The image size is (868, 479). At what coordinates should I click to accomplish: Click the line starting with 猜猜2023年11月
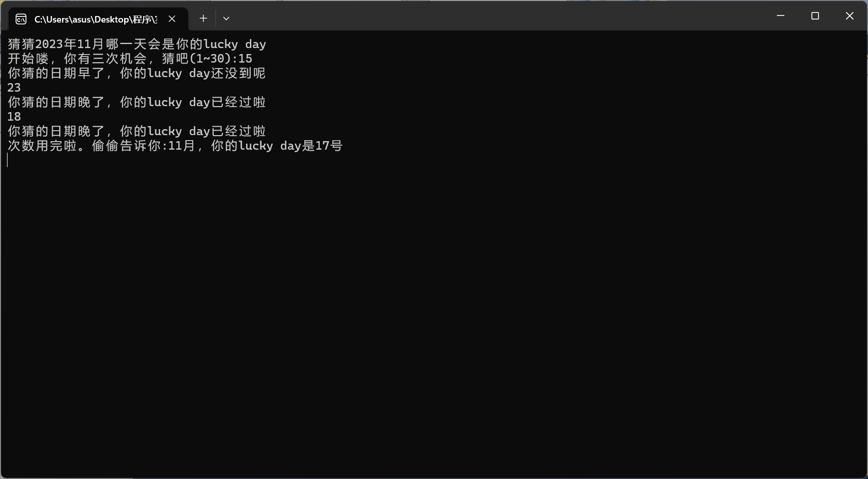(137, 44)
